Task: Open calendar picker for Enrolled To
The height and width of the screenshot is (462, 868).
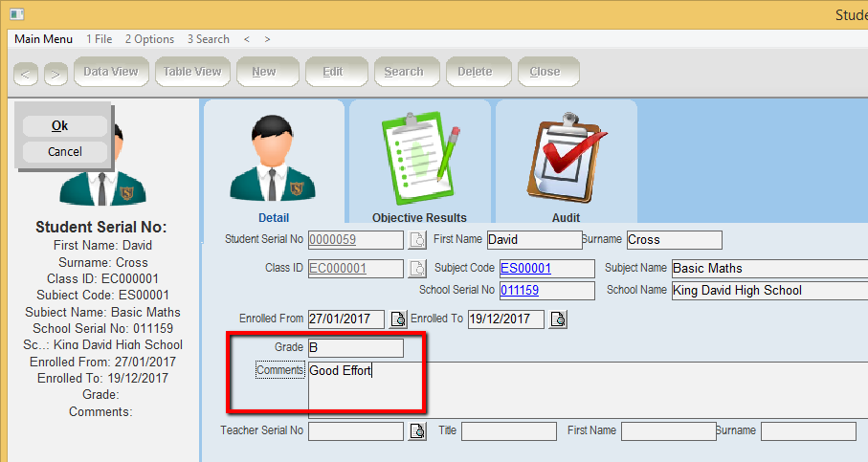Action: click(x=558, y=319)
